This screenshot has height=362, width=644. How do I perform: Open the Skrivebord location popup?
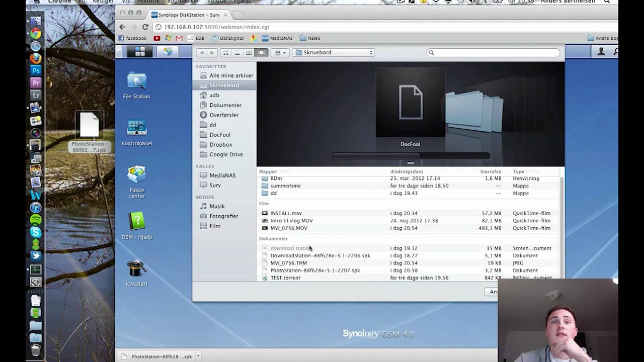click(334, 52)
